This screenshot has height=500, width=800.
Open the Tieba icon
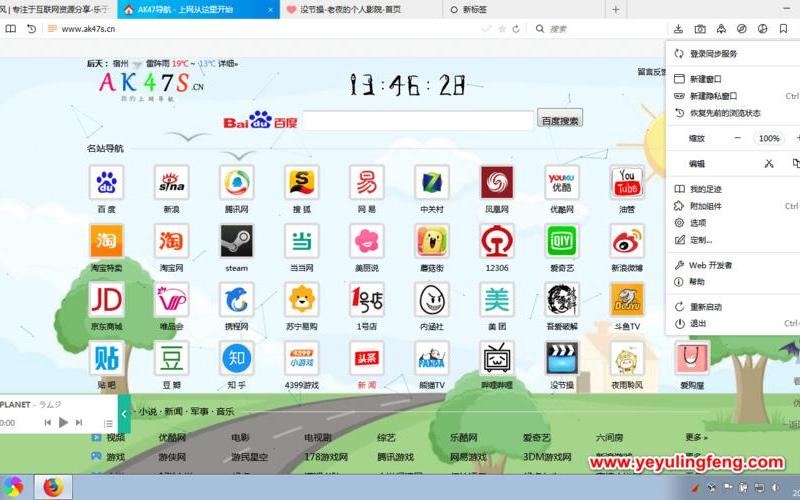tap(106, 358)
